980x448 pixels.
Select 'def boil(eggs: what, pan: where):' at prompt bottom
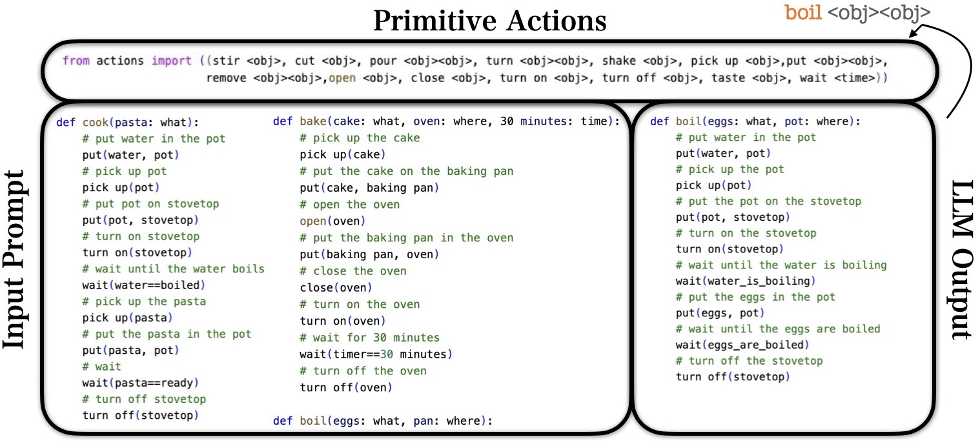383,421
